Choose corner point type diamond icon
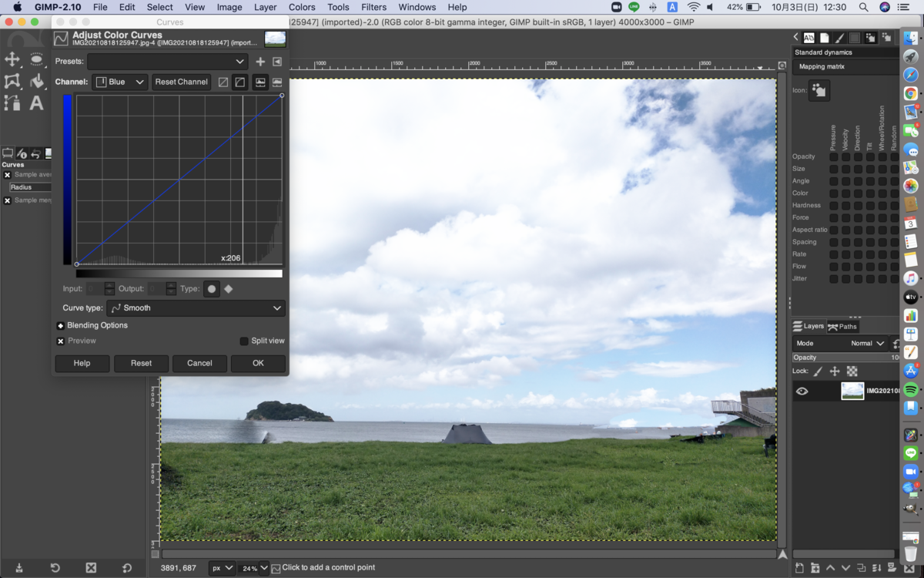924x578 pixels. point(229,289)
